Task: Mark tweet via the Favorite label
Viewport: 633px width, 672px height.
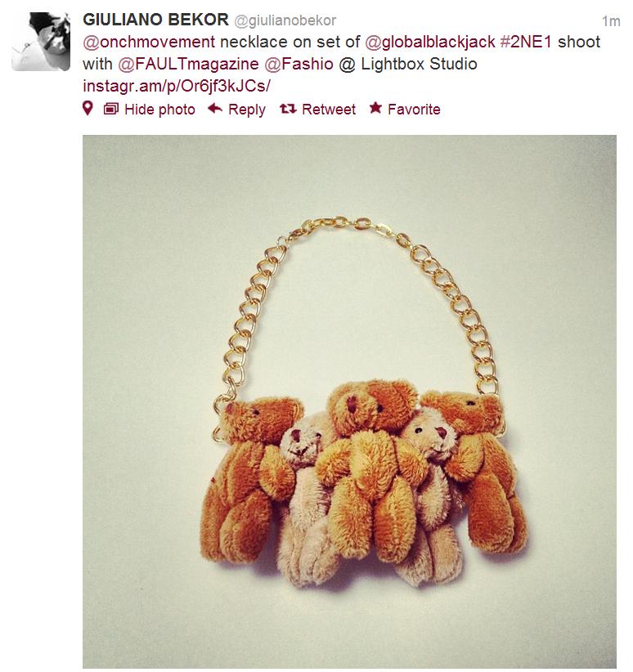Action: [x=414, y=110]
